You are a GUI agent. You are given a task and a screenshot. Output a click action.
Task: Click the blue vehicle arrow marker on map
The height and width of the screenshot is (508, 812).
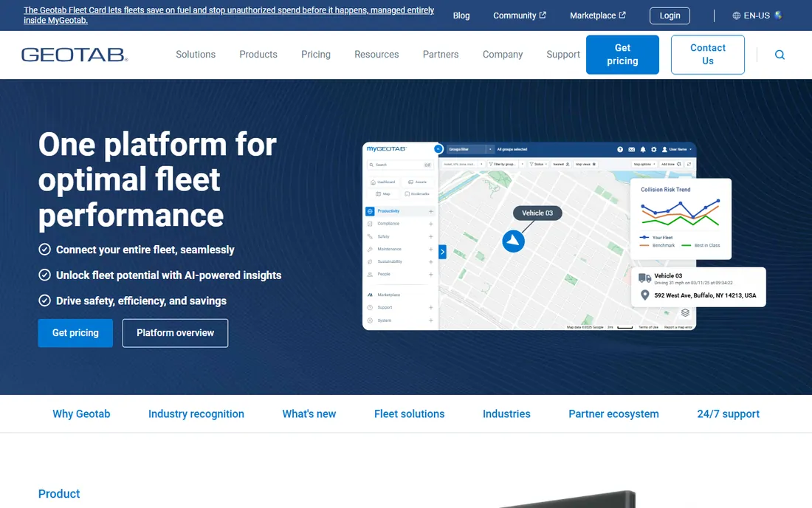(x=513, y=241)
